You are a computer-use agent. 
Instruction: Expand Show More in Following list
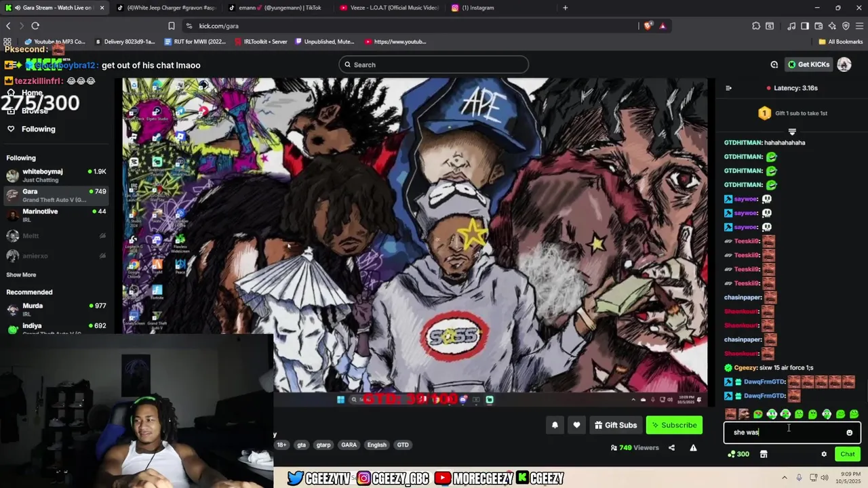21,274
